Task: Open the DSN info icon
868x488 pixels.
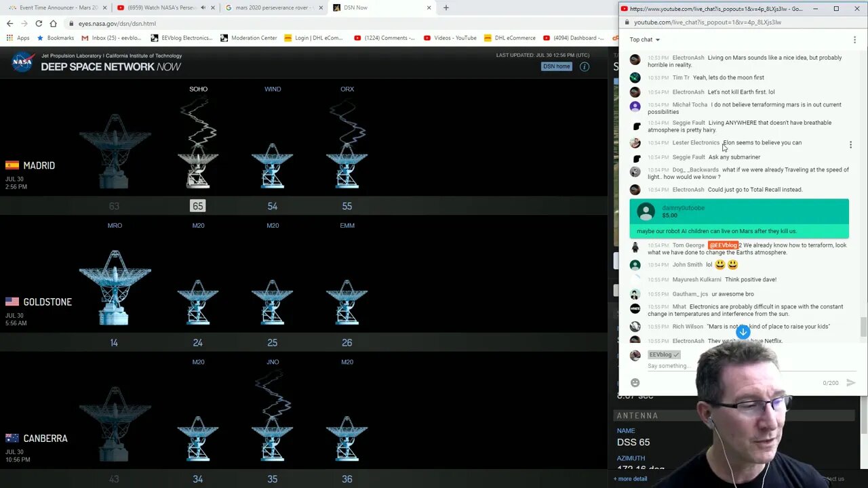Action: pos(585,66)
